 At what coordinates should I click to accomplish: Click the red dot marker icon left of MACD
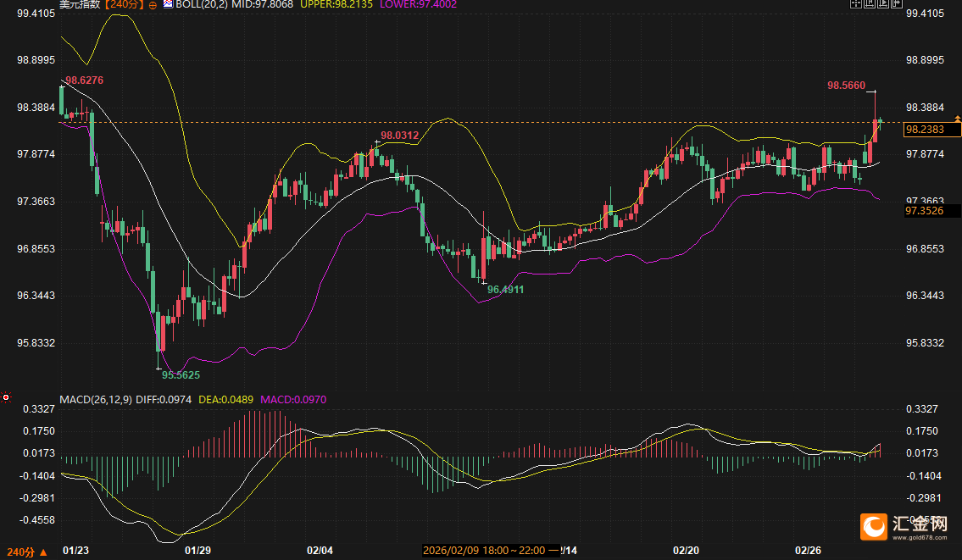[x=6, y=396]
